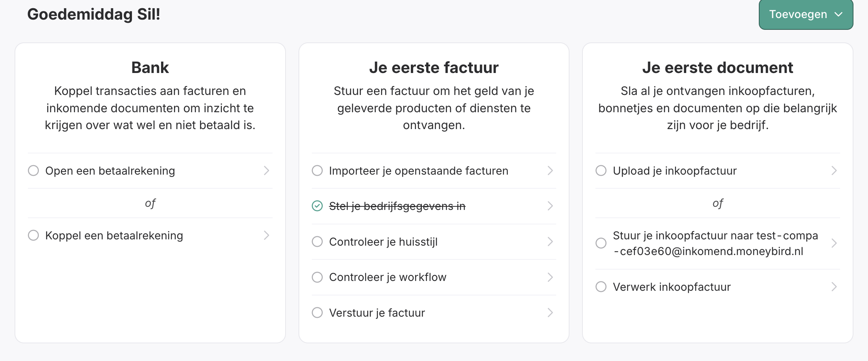Click the chevron arrow next to 'Open een betaalrekening'
The height and width of the screenshot is (361, 868).
[266, 171]
